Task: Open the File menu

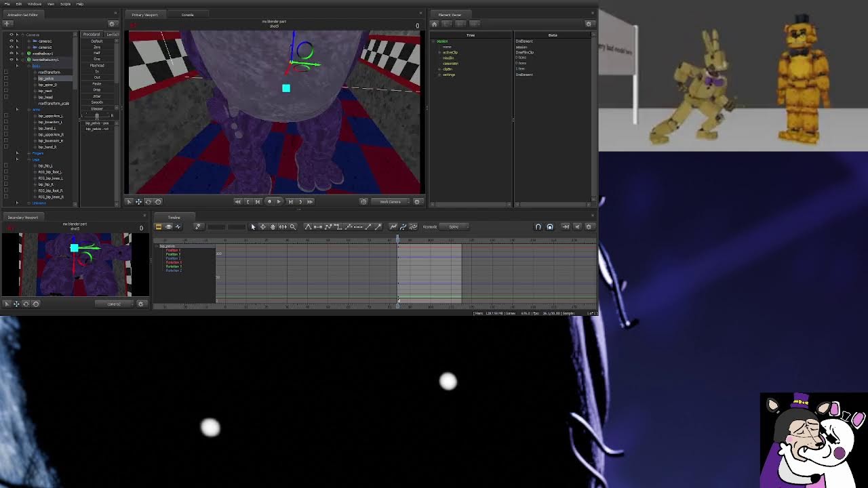Action: [7, 4]
